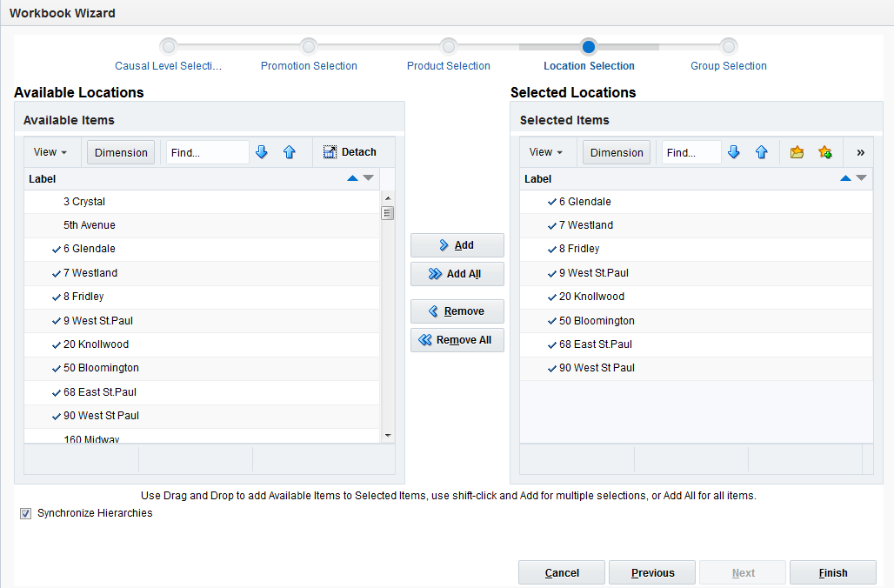Click the Find field in Available Items
This screenshot has width=894, height=588.
[x=208, y=152]
